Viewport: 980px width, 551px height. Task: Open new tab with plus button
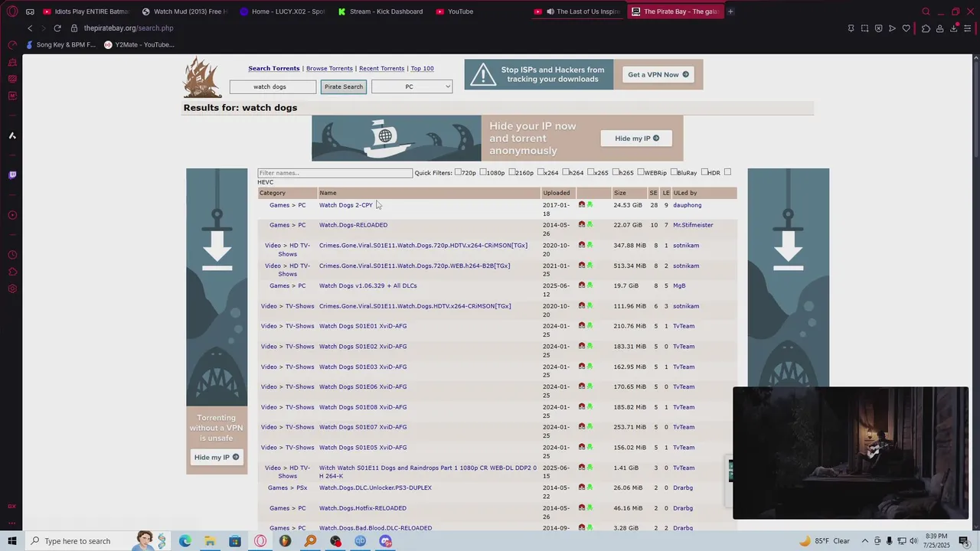pos(730,11)
